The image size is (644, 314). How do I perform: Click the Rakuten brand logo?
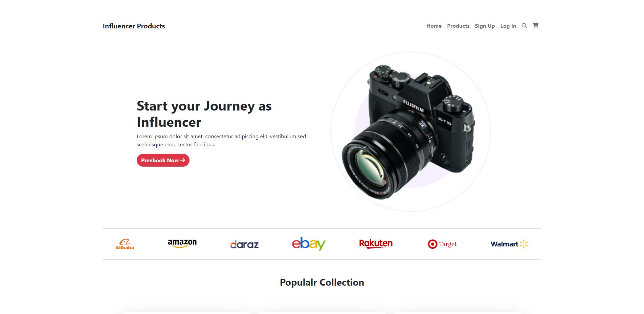[x=376, y=244]
